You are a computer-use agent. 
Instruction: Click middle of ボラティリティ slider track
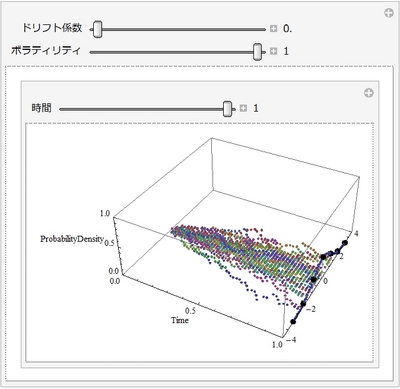click(x=178, y=52)
